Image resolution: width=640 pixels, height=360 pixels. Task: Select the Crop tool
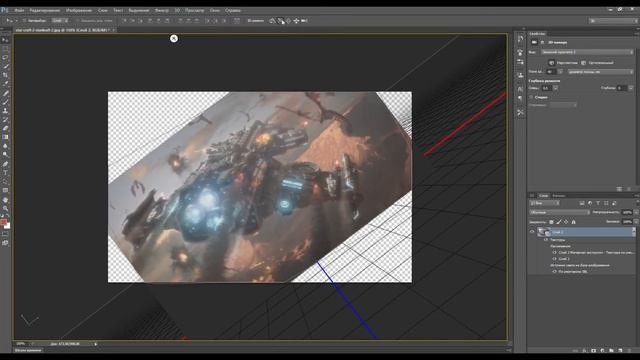point(5,75)
